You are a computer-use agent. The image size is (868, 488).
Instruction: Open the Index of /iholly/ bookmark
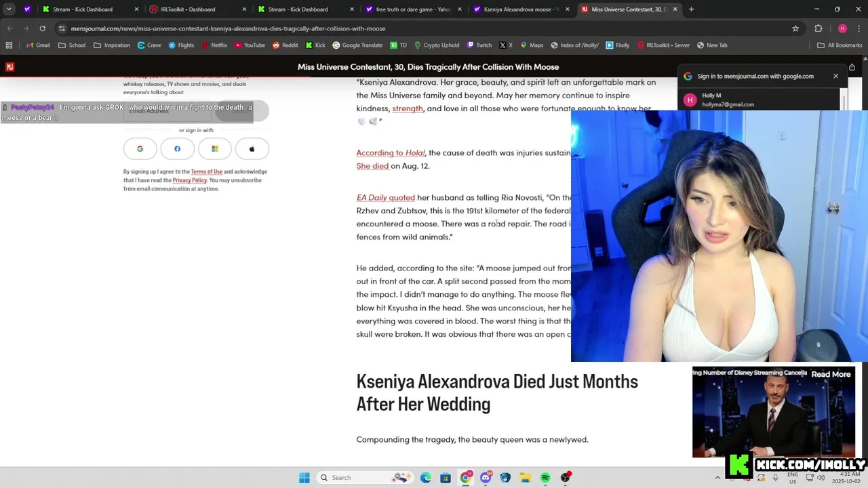pos(574,45)
